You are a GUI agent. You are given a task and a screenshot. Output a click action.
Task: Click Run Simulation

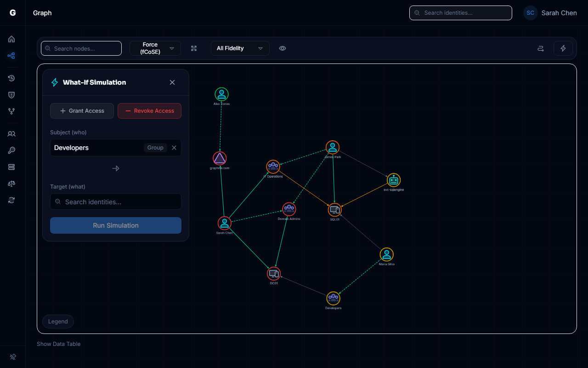pos(115,225)
